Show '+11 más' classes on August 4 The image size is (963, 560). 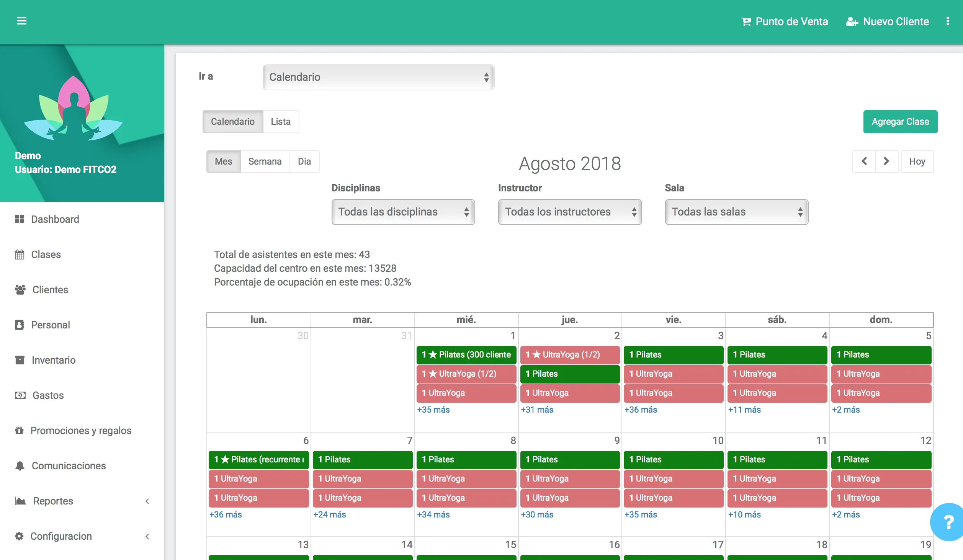pos(744,410)
